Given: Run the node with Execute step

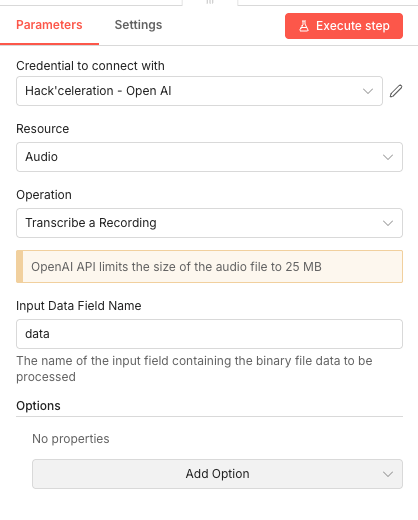Looking at the screenshot, I should point(344,26).
